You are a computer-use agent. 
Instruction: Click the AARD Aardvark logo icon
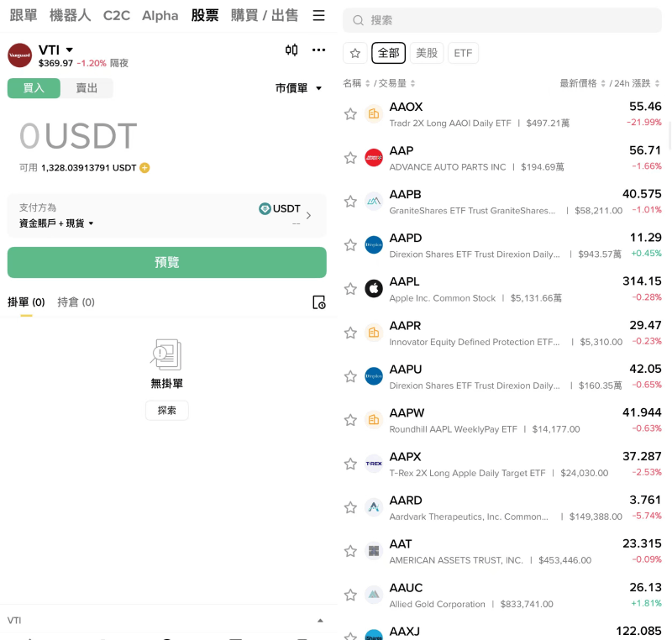click(374, 507)
